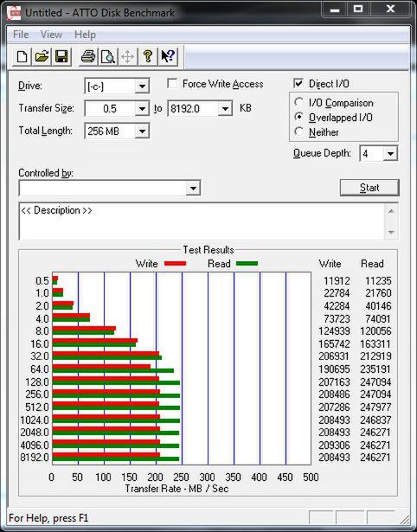This screenshot has height=532, width=417.
Task: Expand the maximum Transfer Size 8192.0 dropdown
Action: (225, 109)
